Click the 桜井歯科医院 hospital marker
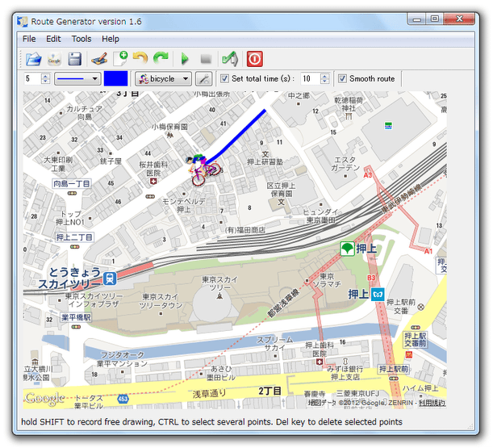The width and height of the screenshot is (493, 448). [153, 181]
